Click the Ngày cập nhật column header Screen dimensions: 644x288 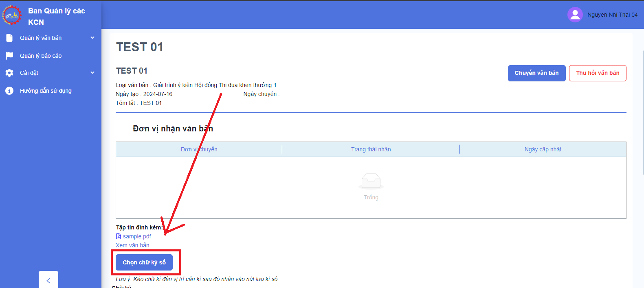tap(543, 149)
